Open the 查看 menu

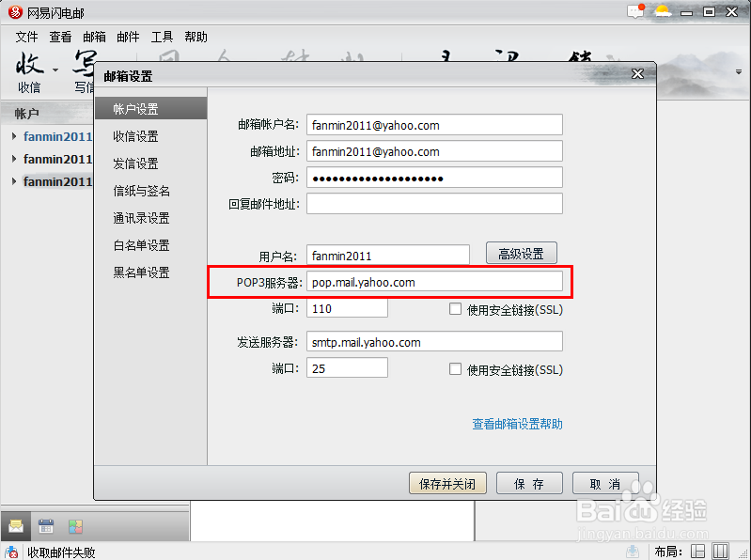tap(60, 37)
